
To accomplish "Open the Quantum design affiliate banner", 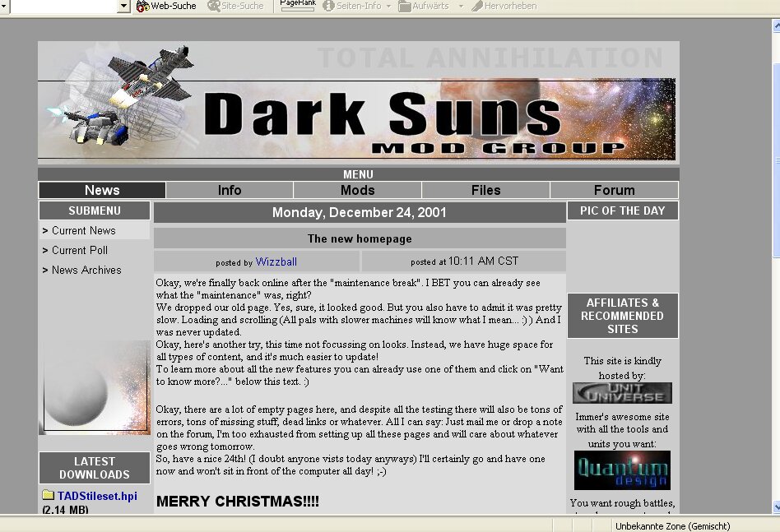I will tap(622, 470).
